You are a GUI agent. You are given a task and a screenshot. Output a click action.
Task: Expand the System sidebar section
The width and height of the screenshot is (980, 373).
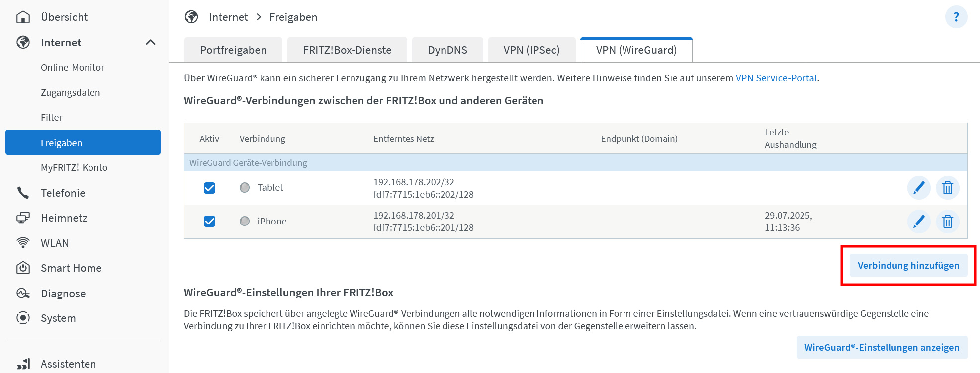click(58, 318)
